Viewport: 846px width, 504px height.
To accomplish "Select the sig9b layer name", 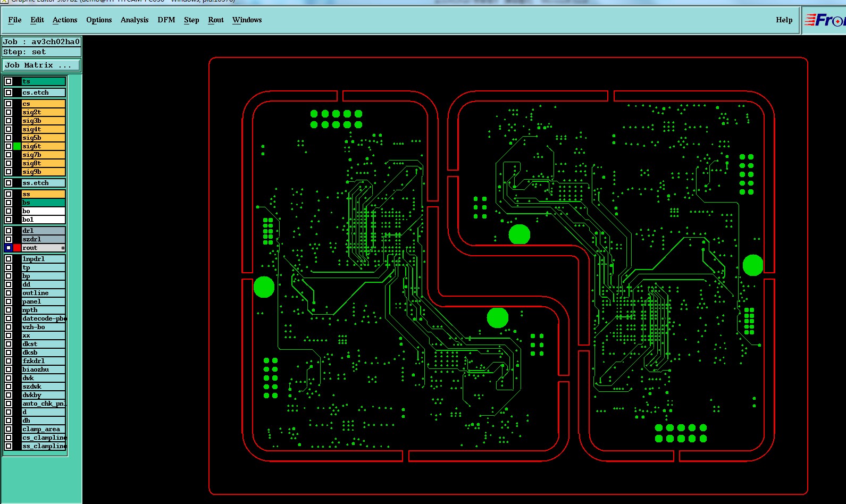I will (x=44, y=172).
